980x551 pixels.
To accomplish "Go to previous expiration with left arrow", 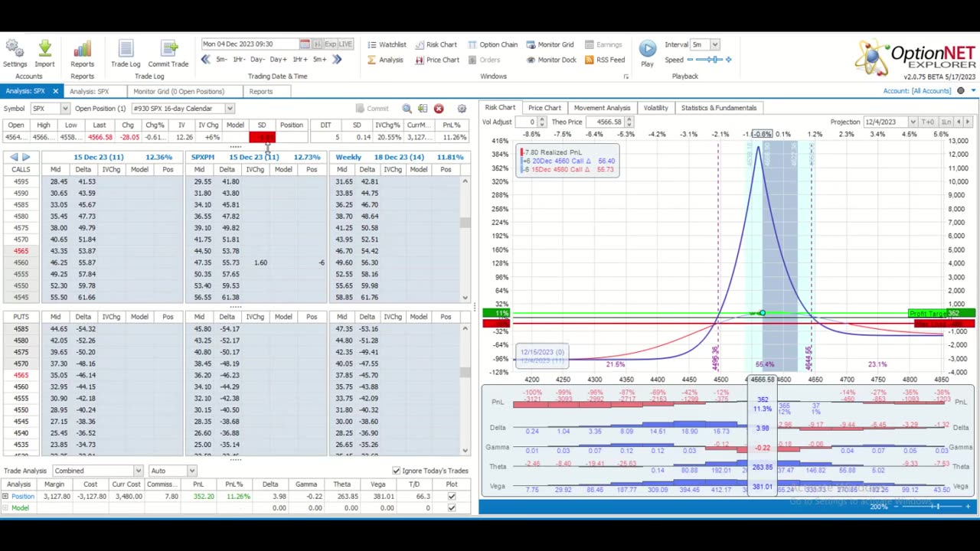I will [14, 157].
